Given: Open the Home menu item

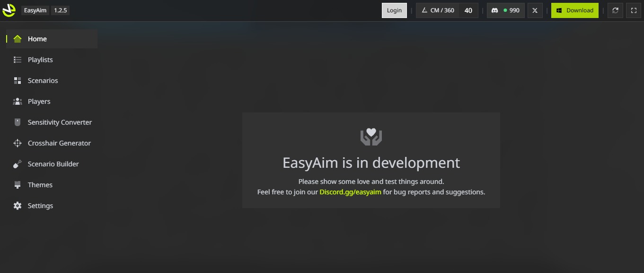Looking at the screenshot, I should click(x=52, y=39).
